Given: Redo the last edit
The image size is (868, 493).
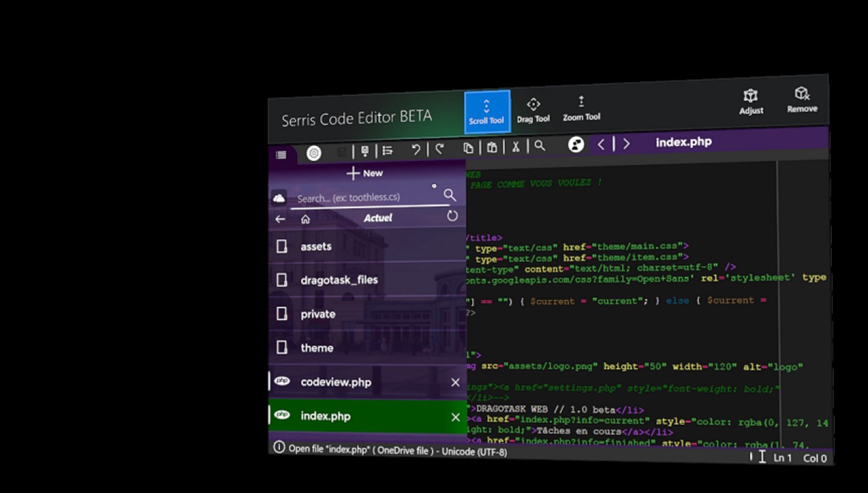Looking at the screenshot, I should pyautogui.click(x=439, y=149).
